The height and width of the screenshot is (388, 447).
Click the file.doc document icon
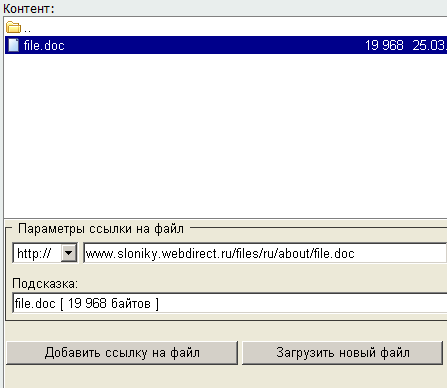[13, 45]
